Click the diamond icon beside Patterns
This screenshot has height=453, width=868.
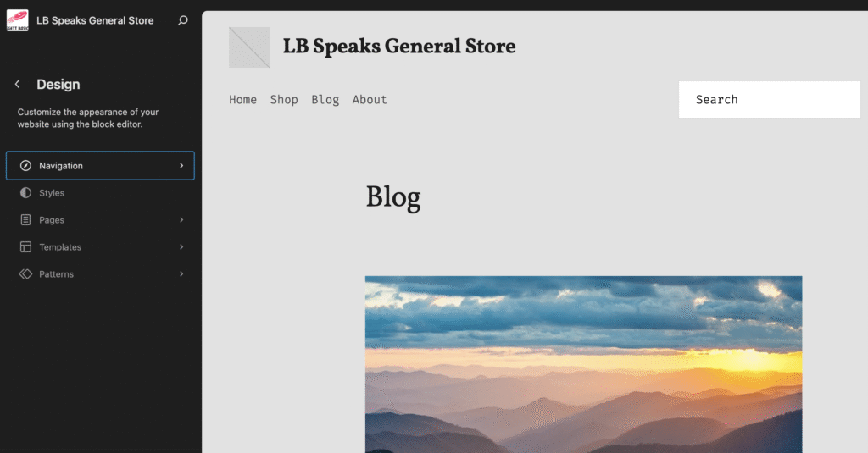tap(25, 274)
